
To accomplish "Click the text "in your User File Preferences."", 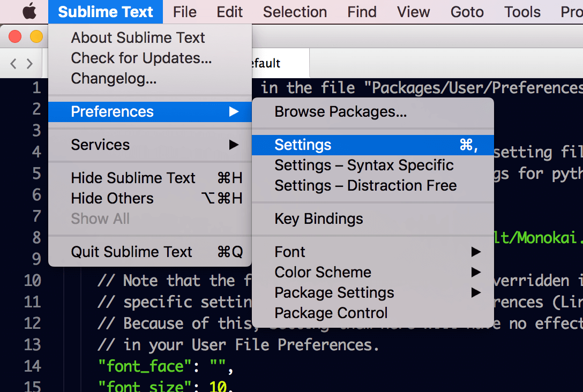I will (251, 345).
